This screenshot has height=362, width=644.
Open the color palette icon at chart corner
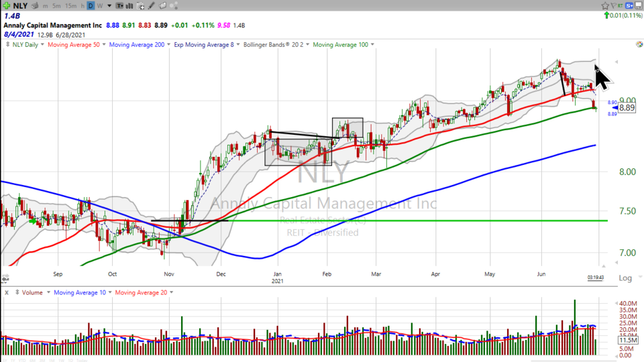coord(638,45)
